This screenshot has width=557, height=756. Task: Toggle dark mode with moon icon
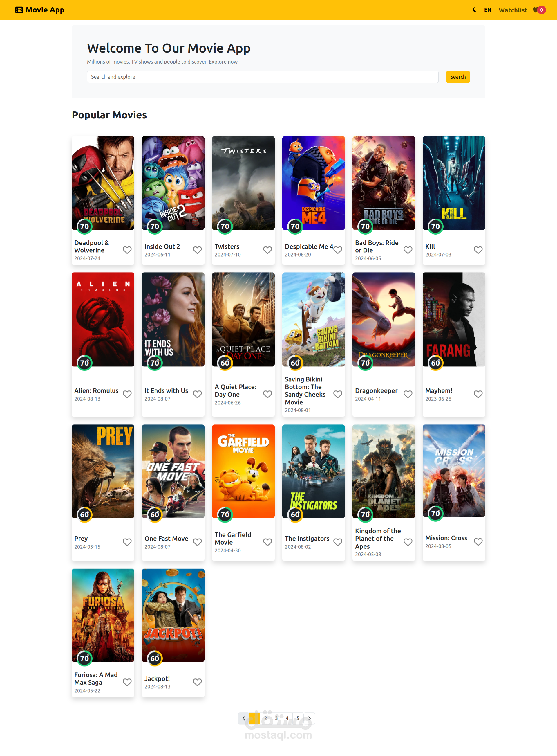[x=474, y=10]
